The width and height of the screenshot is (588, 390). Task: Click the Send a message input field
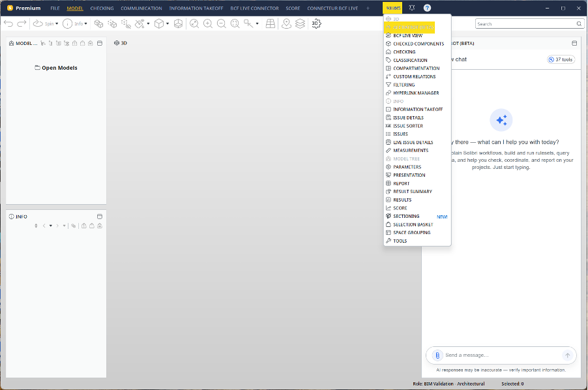click(x=503, y=355)
